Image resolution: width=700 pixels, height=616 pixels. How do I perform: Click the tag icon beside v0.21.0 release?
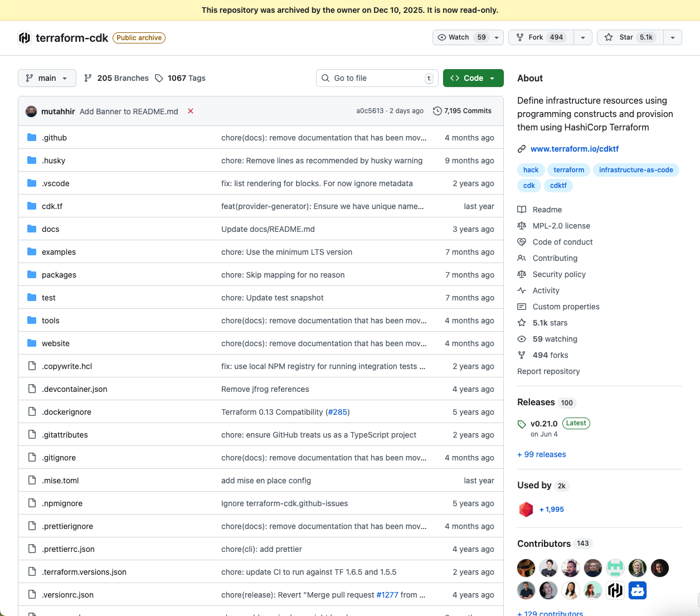522,424
